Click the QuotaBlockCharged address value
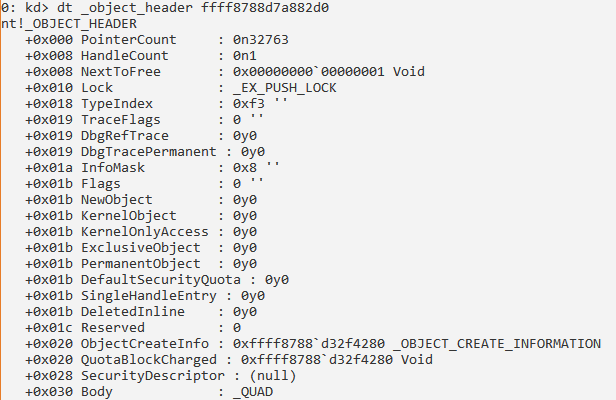 pos(317,360)
